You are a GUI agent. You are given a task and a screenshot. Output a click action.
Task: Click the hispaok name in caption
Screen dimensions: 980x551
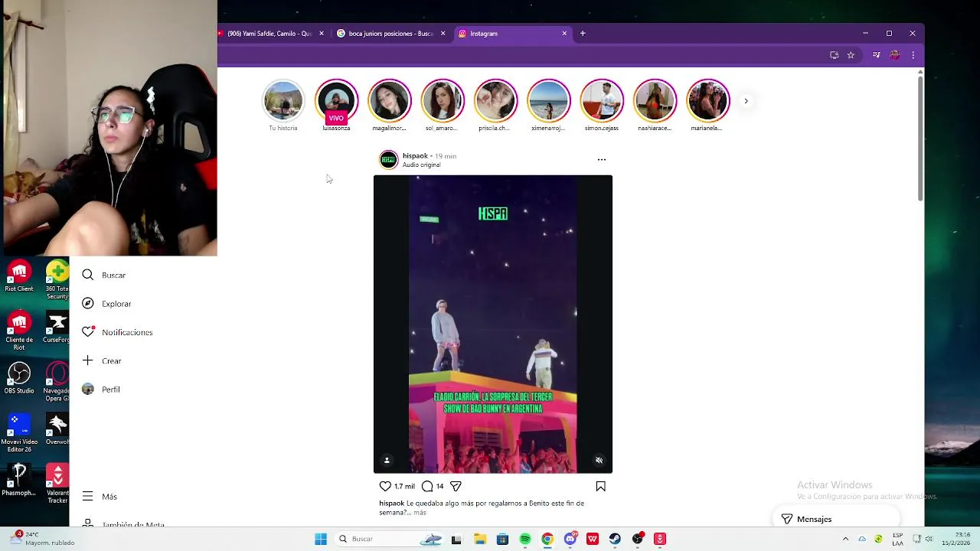[x=391, y=504]
